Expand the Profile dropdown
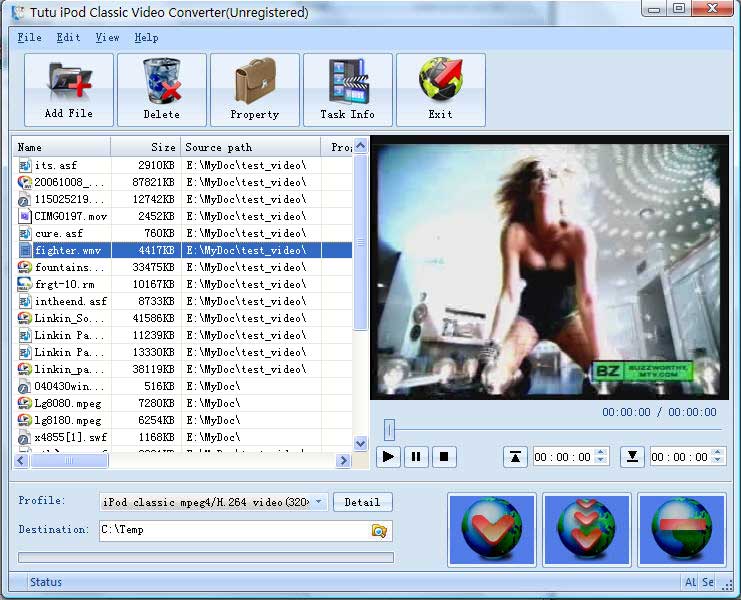 click(x=319, y=502)
